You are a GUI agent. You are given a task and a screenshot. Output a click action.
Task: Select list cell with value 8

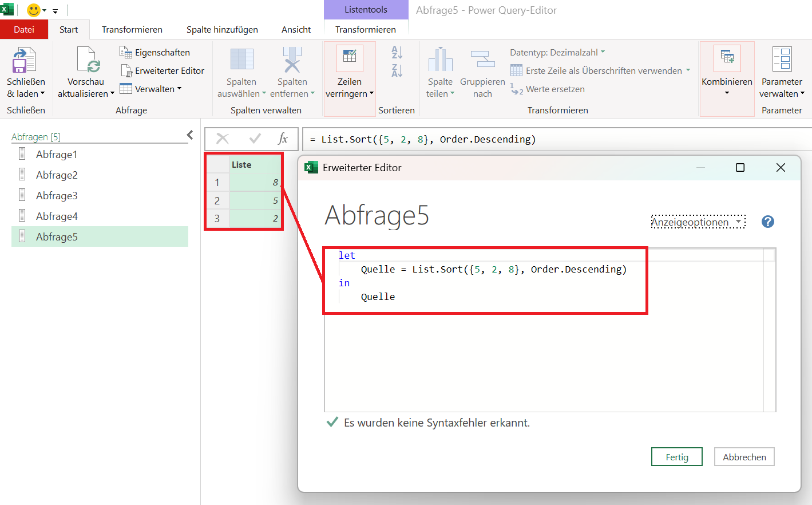[255, 182]
